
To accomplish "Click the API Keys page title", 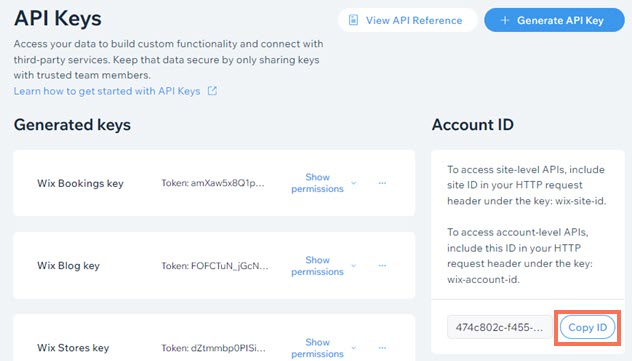I will [x=58, y=19].
